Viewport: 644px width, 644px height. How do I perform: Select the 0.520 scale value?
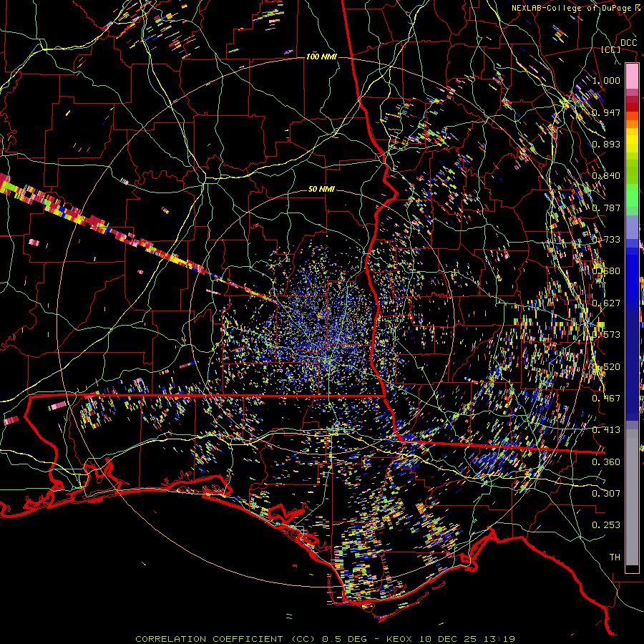(606, 367)
